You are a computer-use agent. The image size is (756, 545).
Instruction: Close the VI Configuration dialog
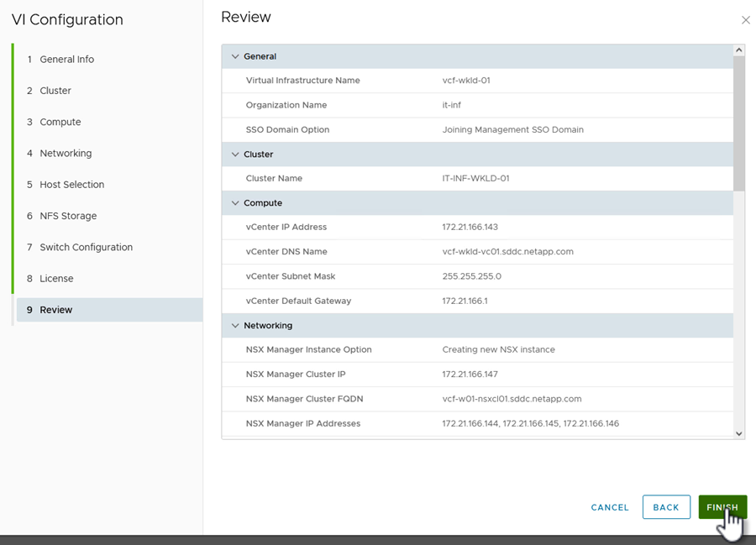[x=745, y=20]
